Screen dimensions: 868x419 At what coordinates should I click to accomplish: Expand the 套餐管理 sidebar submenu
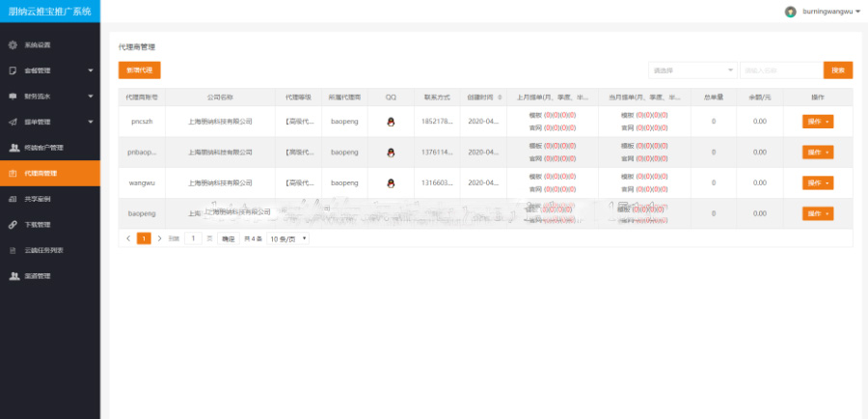click(x=90, y=70)
